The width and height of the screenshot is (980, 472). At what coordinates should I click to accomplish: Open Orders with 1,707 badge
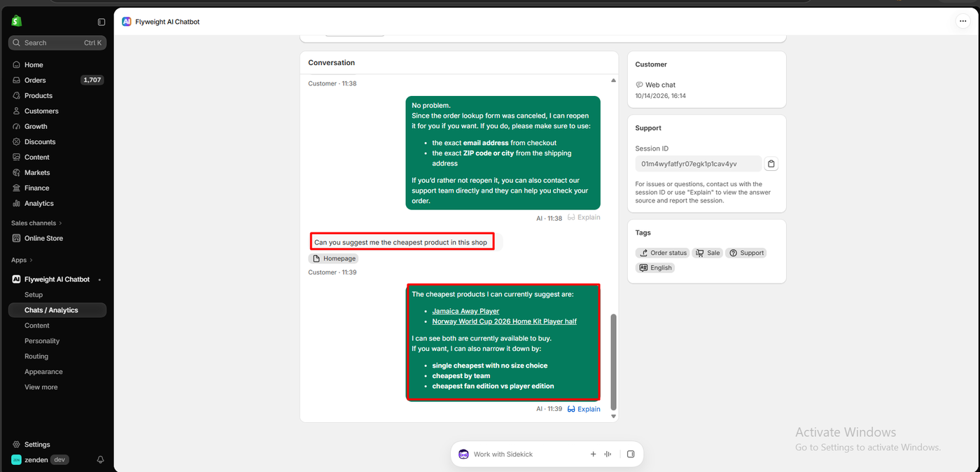[57, 80]
